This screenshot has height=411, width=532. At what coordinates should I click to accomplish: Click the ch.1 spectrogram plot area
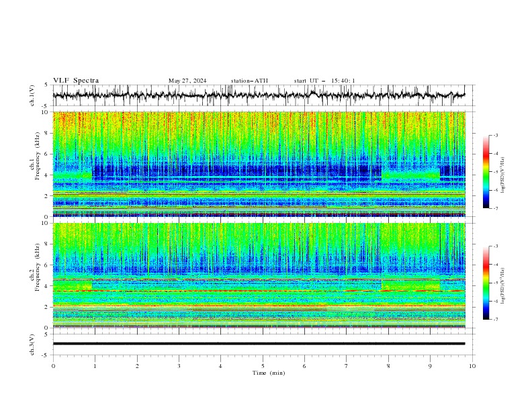coord(259,164)
